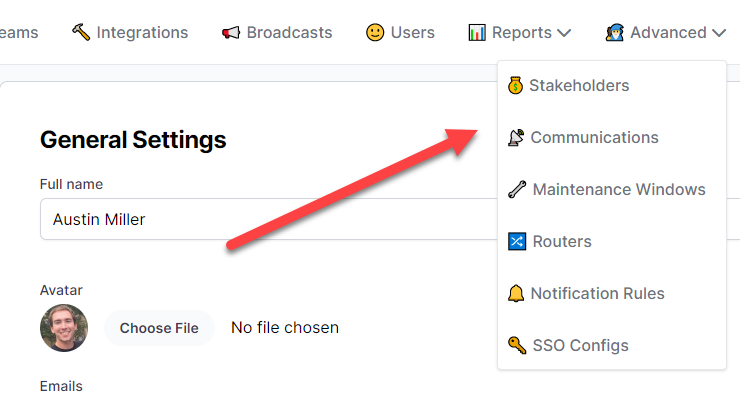Select Maintenance Windows from Advanced menu

(x=618, y=189)
